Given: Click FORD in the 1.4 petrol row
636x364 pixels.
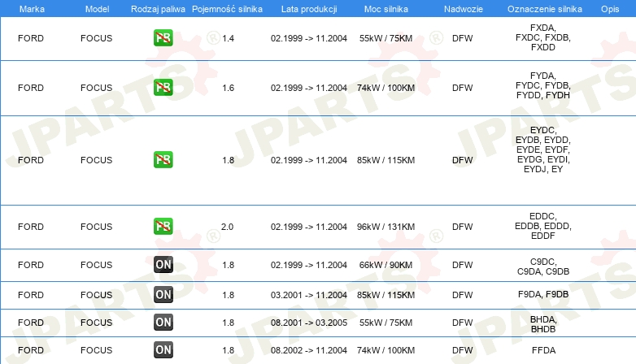Looking at the screenshot, I should coord(31,38).
